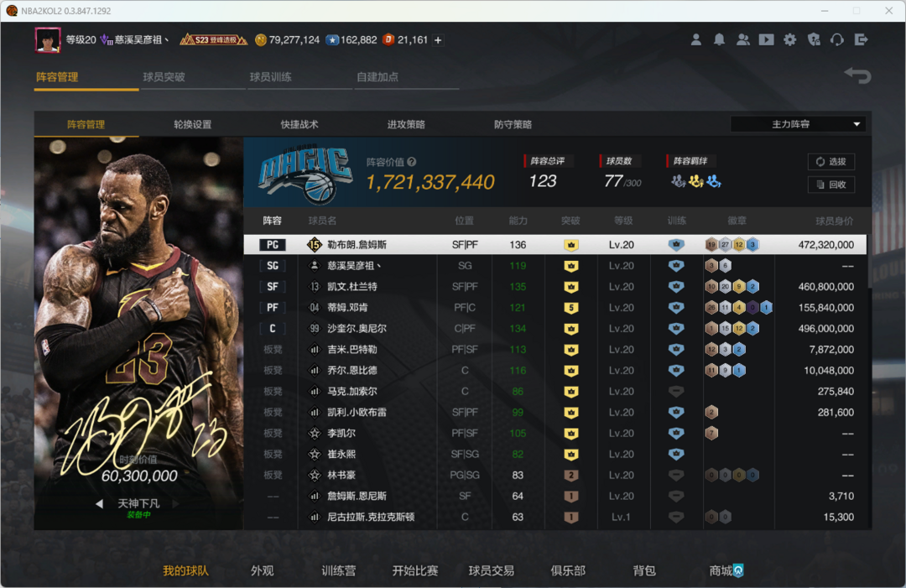The image size is (906, 588).
Task: Open the friends list icon
Action: [743, 40]
